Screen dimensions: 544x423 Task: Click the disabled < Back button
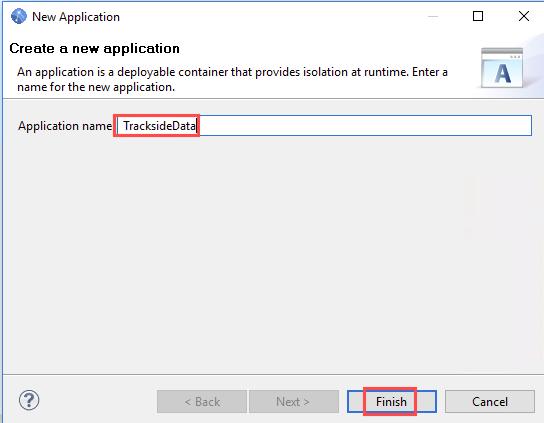click(202, 401)
